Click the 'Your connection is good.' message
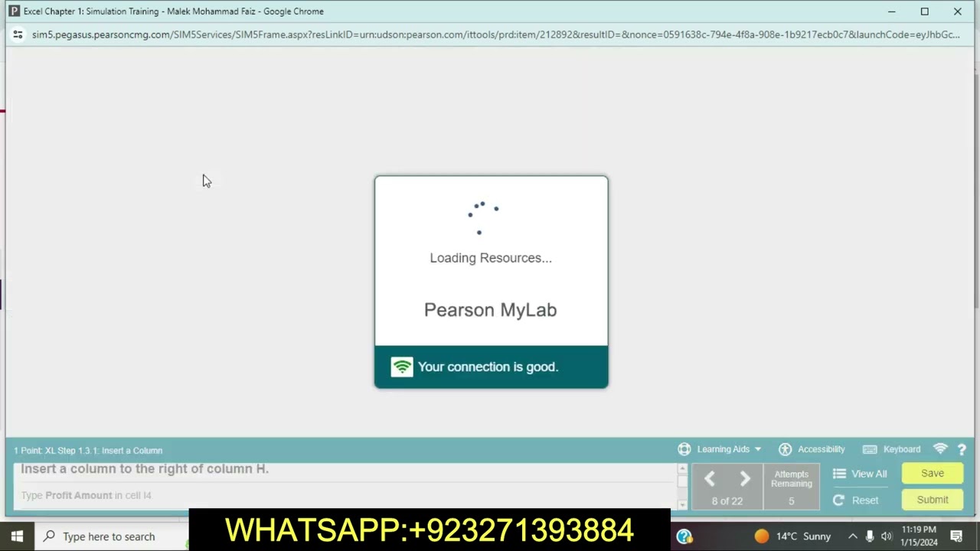Screen dimensions: 980x551 [x=488, y=367]
